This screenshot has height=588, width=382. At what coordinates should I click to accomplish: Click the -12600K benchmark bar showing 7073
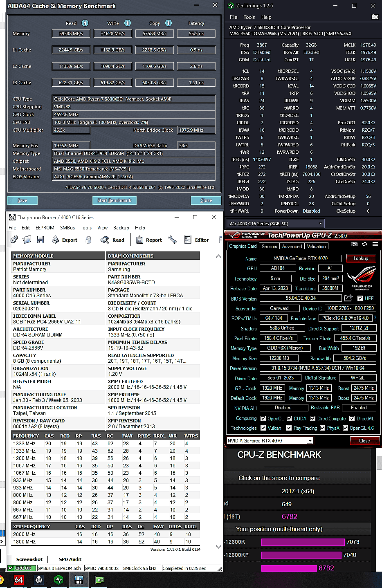[303, 542]
